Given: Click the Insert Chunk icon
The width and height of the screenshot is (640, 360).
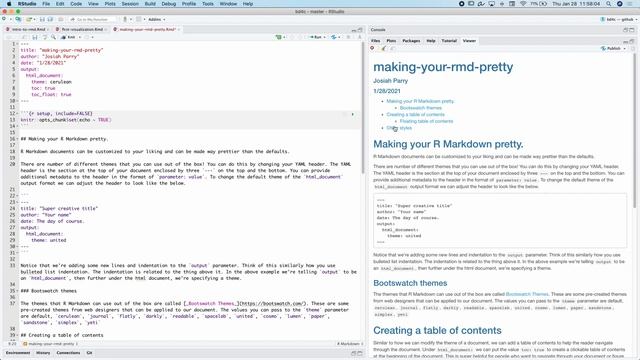Looking at the screenshot, I should (279, 37).
